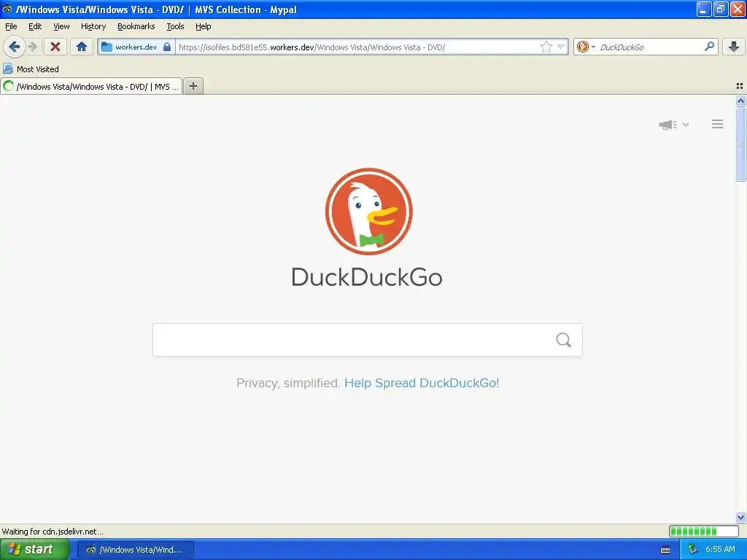This screenshot has height=560, width=747.
Task: Open the Home page button
Action: pos(82,47)
